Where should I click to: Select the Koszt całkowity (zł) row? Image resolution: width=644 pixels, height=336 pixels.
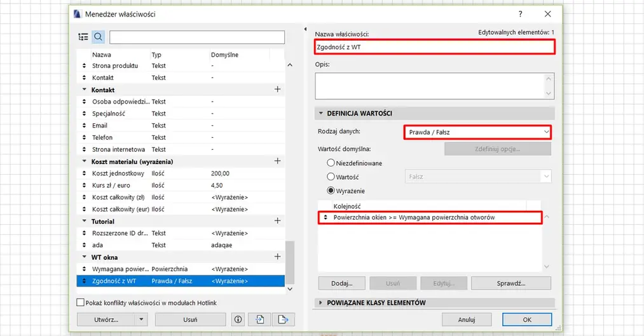181,198
